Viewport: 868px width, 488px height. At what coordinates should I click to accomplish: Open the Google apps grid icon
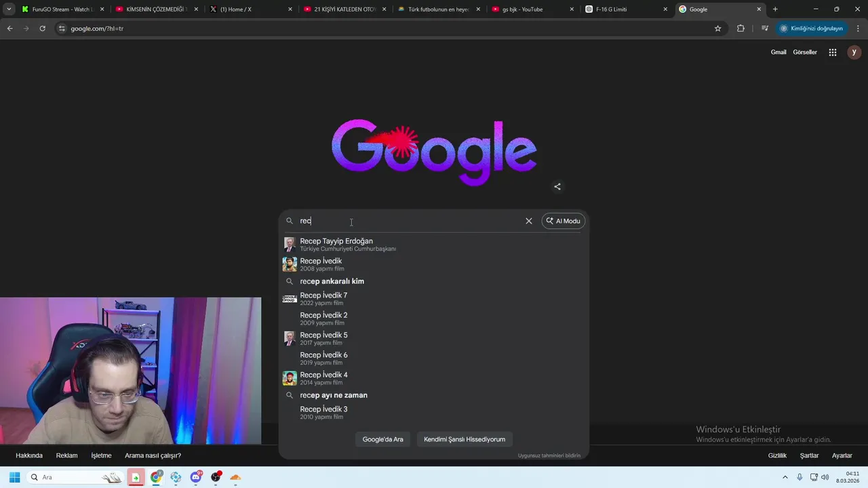pos(833,52)
